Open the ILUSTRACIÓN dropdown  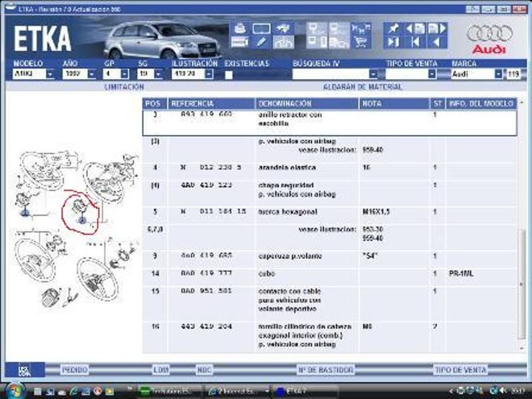pyautogui.click(x=209, y=74)
